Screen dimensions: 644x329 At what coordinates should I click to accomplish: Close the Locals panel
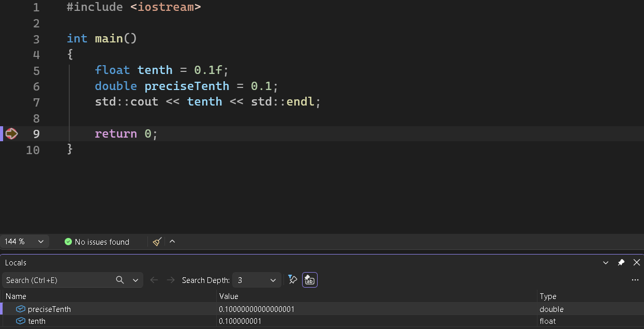(637, 263)
